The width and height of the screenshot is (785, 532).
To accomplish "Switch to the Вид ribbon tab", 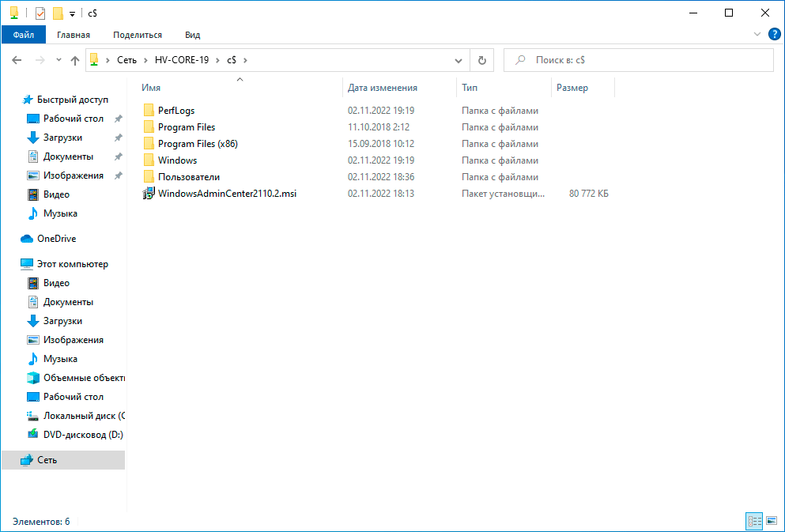I will point(193,35).
